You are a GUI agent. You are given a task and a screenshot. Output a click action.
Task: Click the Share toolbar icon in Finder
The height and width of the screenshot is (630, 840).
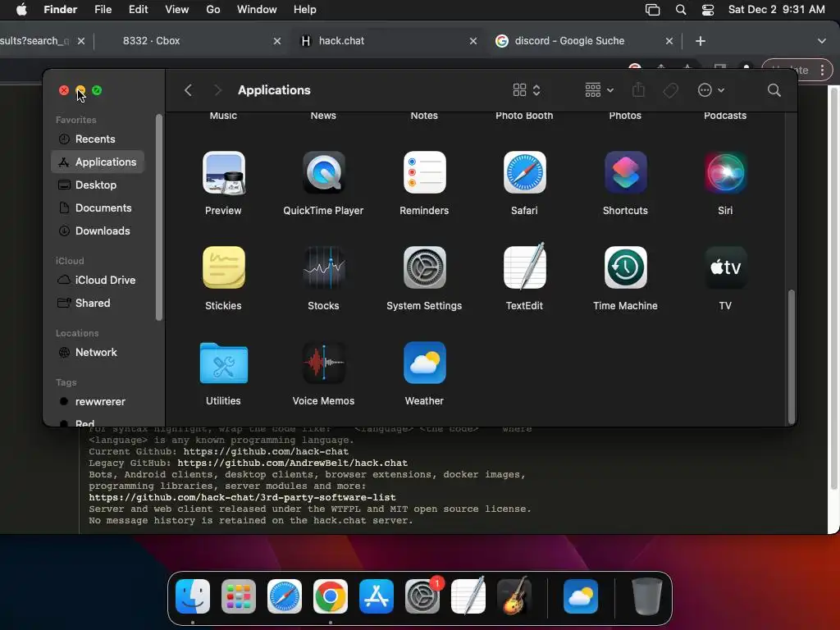coord(638,90)
